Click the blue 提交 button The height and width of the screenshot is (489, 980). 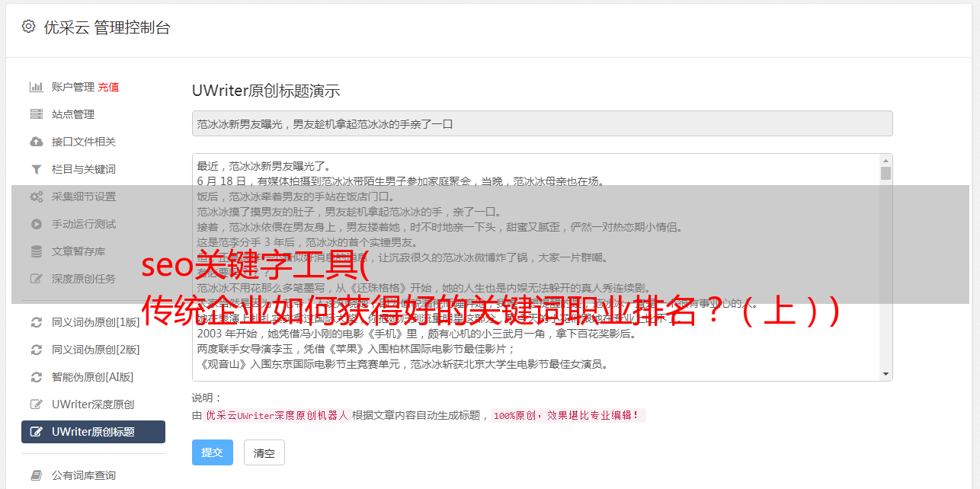pos(212,452)
